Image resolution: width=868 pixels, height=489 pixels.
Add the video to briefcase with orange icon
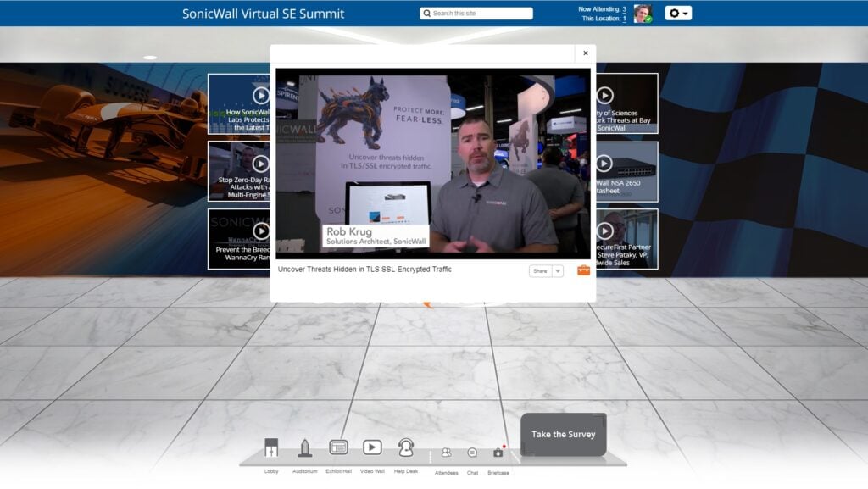click(583, 270)
